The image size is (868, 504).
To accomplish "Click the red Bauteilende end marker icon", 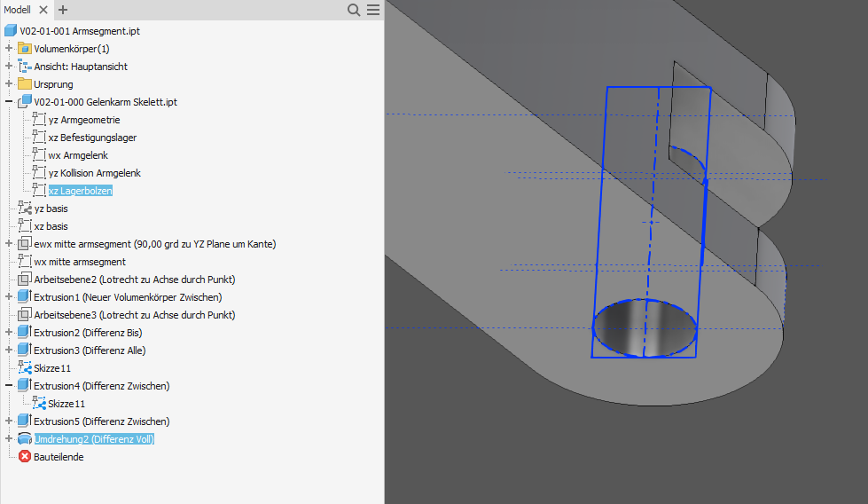I will click(24, 456).
